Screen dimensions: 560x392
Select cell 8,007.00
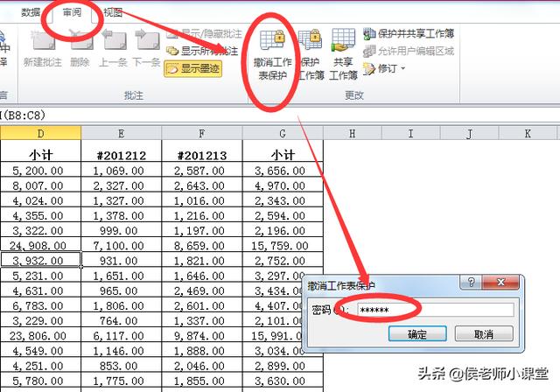point(41,185)
